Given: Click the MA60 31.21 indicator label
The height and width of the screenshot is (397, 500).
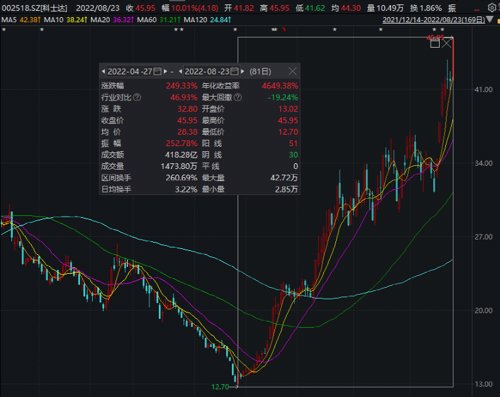Looking at the screenshot, I should (x=159, y=20).
